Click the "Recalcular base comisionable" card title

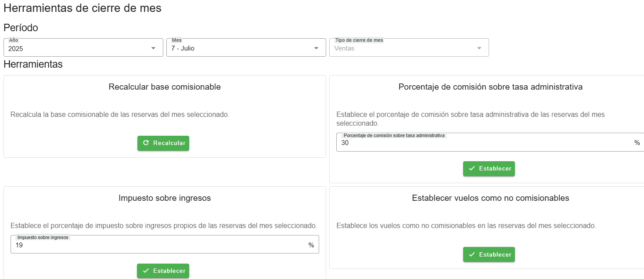tap(165, 87)
